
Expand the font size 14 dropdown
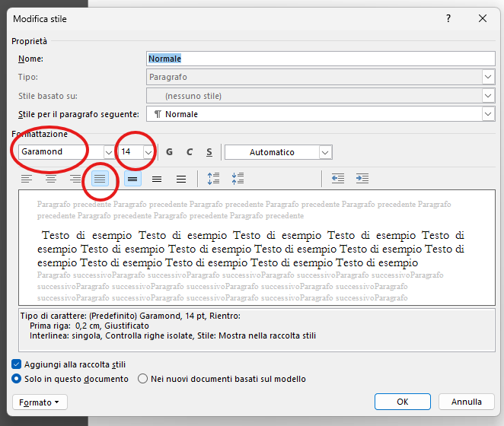point(148,152)
